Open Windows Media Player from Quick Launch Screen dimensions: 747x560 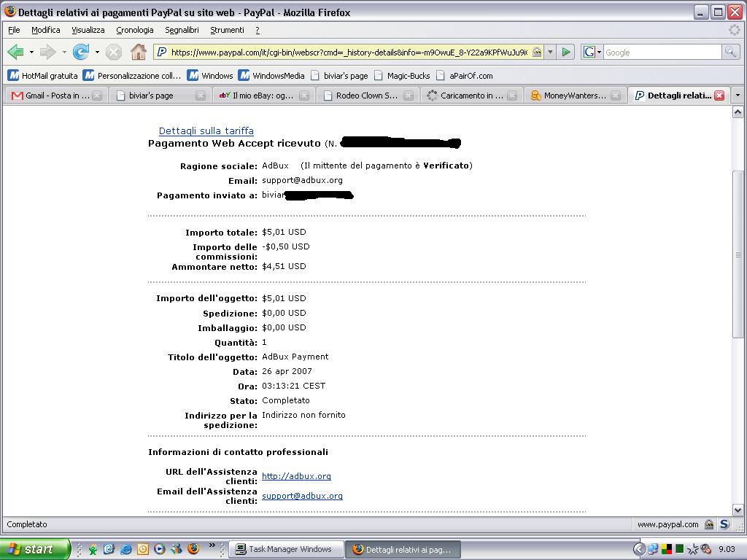click(160, 549)
